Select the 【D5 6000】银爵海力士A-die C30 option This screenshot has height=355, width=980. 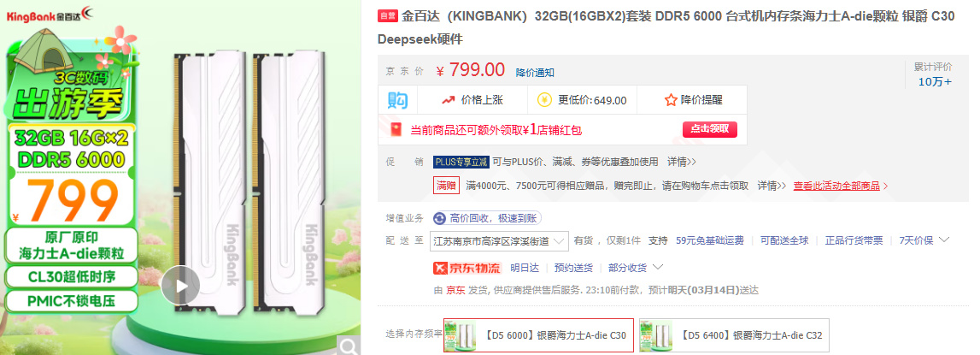pos(539,335)
